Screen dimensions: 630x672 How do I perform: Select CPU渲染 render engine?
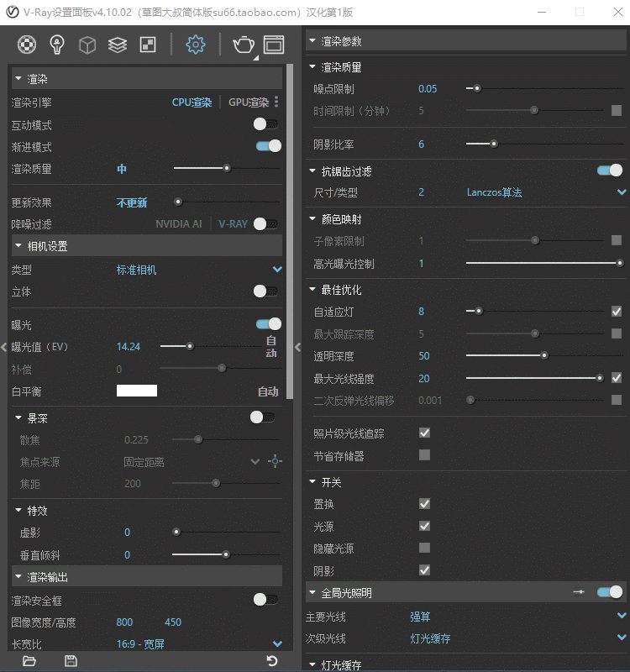pos(192,102)
